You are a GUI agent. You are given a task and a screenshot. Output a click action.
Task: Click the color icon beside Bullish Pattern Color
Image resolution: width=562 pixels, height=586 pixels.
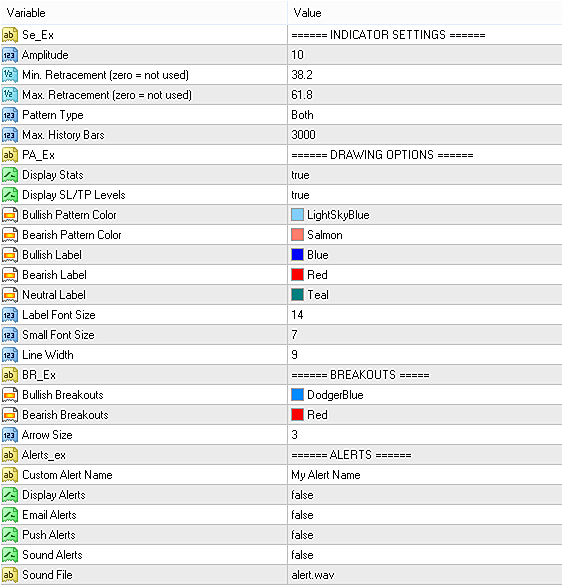10,215
